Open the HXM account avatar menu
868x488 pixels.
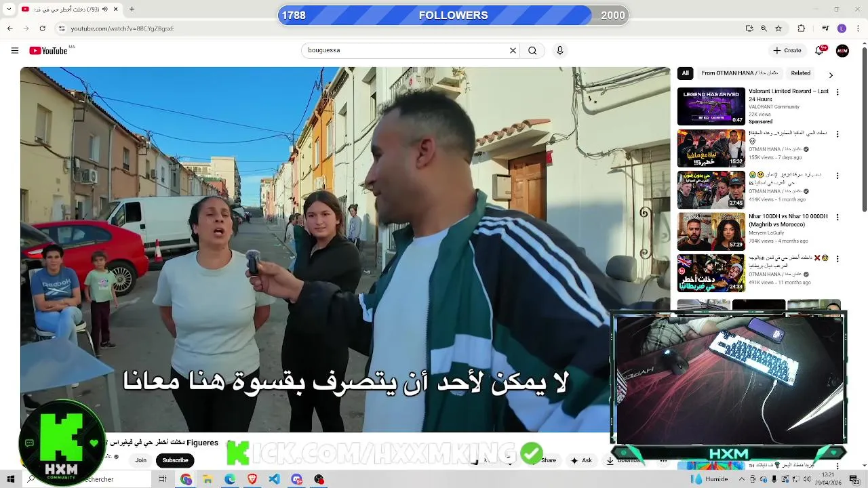point(842,50)
